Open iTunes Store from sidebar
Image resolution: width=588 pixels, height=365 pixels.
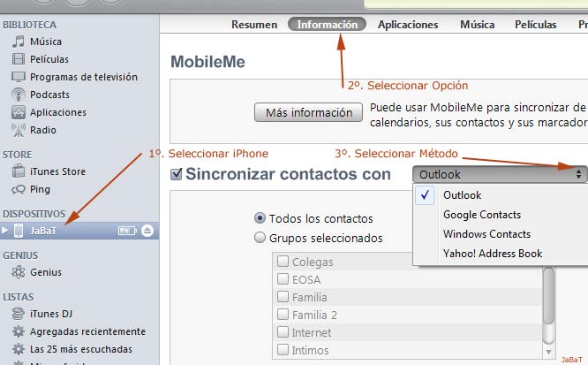coord(57,171)
